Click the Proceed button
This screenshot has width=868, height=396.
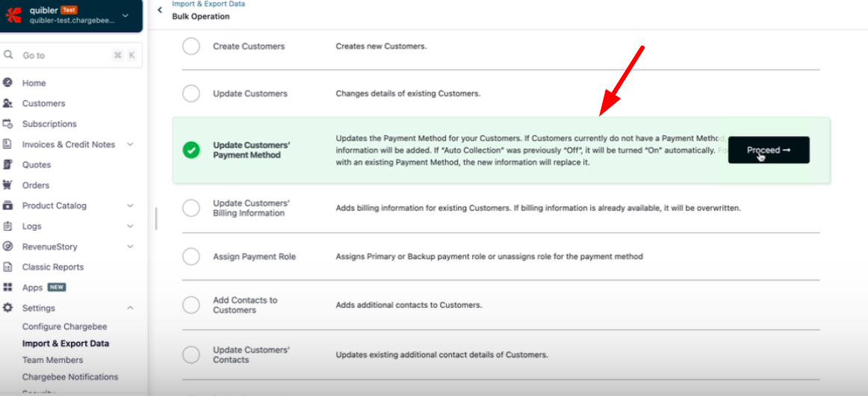pyautogui.click(x=768, y=150)
